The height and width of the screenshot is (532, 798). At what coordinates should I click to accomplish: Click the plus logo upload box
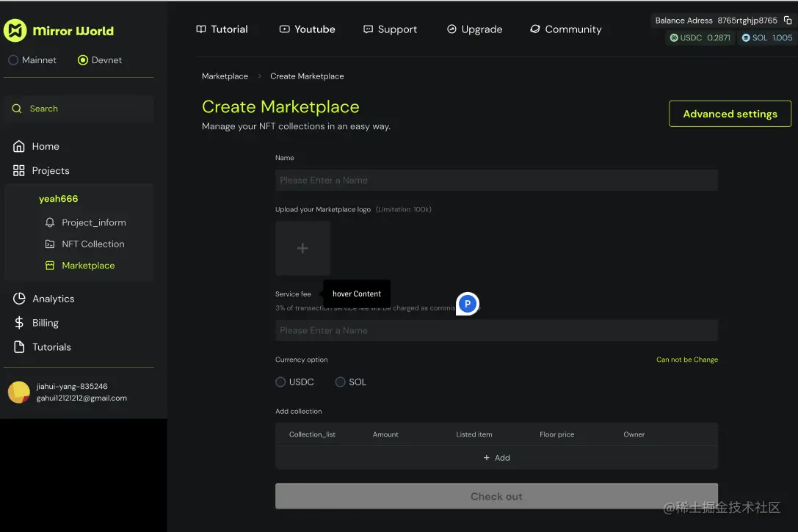tap(302, 248)
